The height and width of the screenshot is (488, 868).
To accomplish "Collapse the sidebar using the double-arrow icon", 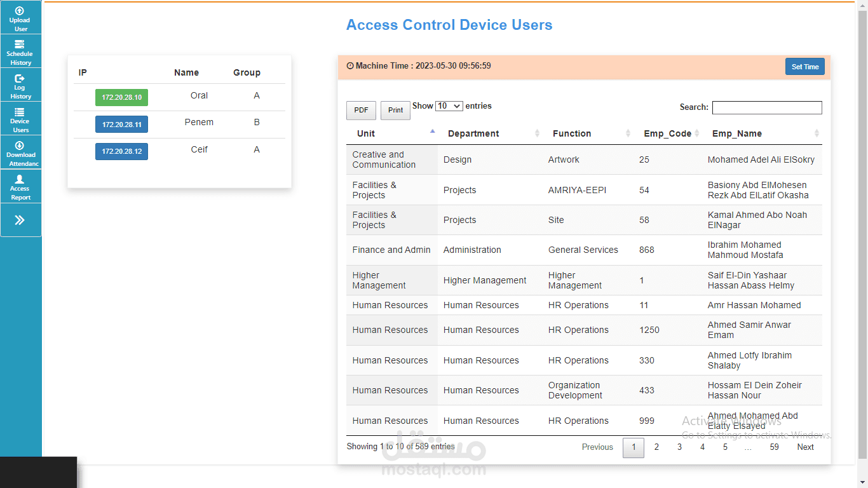I will pos(20,219).
